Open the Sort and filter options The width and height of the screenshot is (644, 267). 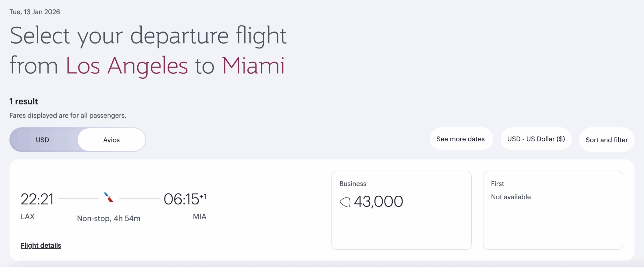pos(607,140)
